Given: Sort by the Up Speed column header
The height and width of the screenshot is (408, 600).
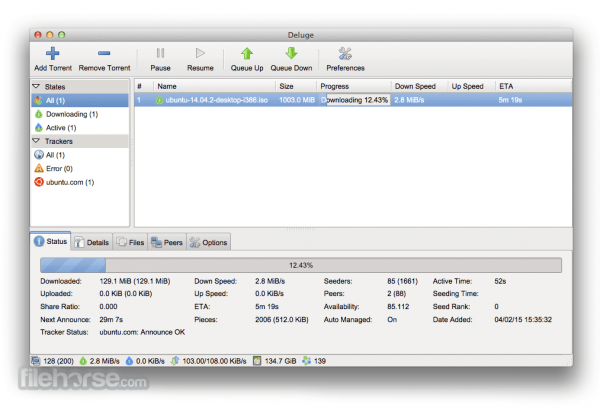Looking at the screenshot, I should (x=471, y=86).
